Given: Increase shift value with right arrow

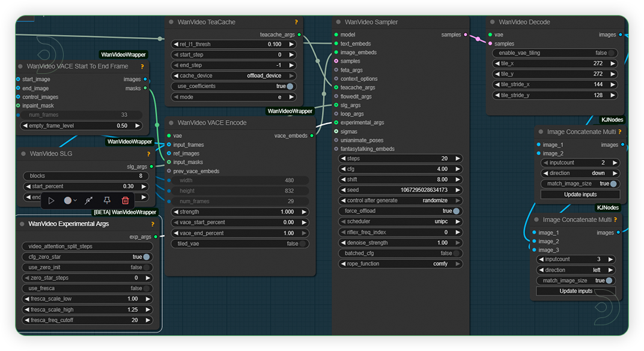Looking at the screenshot, I should pos(458,179).
